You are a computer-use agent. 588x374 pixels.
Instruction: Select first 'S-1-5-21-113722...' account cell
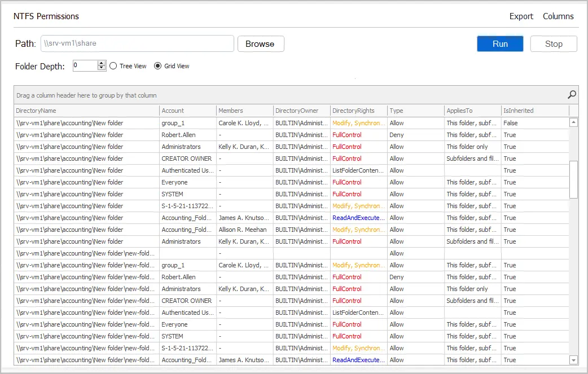point(188,206)
